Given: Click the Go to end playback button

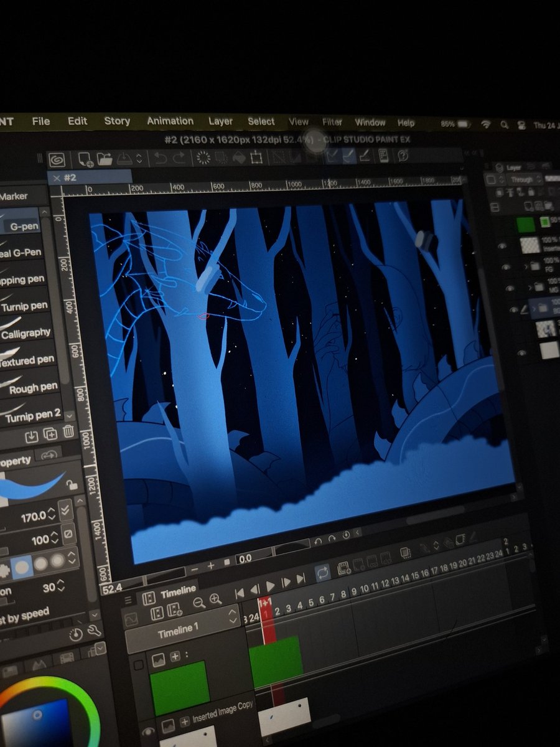Looking at the screenshot, I should [301, 579].
